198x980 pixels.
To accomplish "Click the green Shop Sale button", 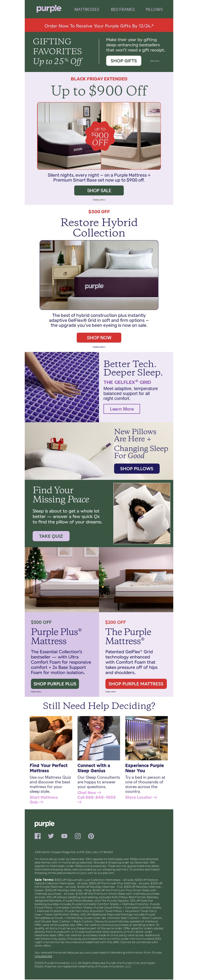I will click(99, 190).
